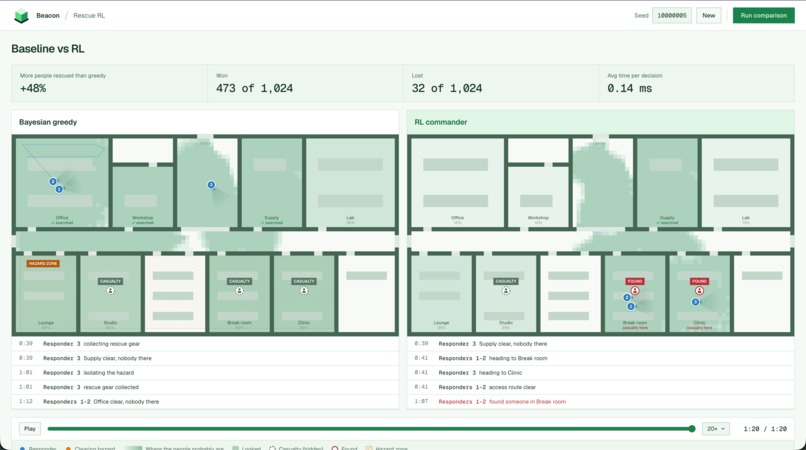Click the Supply room in RL commander map
The width and height of the screenshot is (806, 450).
(x=667, y=183)
